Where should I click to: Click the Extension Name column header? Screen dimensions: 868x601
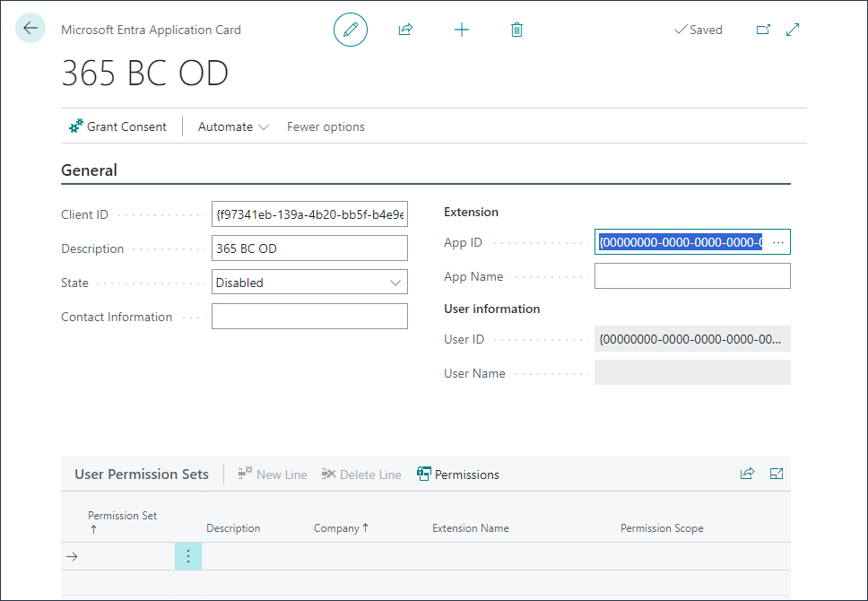click(471, 527)
